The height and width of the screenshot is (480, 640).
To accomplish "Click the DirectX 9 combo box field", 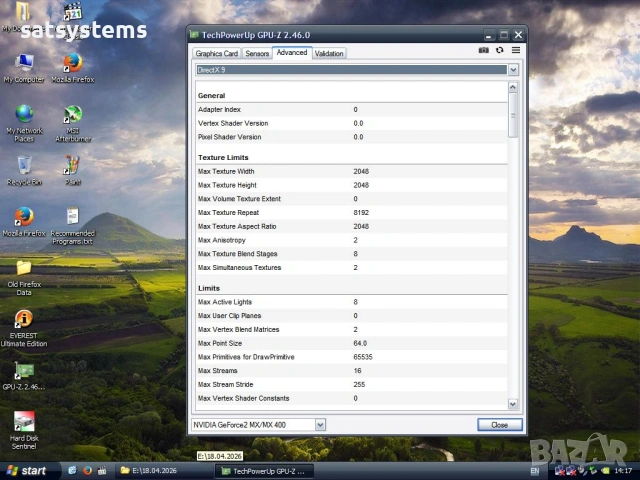I will tap(351, 70).
